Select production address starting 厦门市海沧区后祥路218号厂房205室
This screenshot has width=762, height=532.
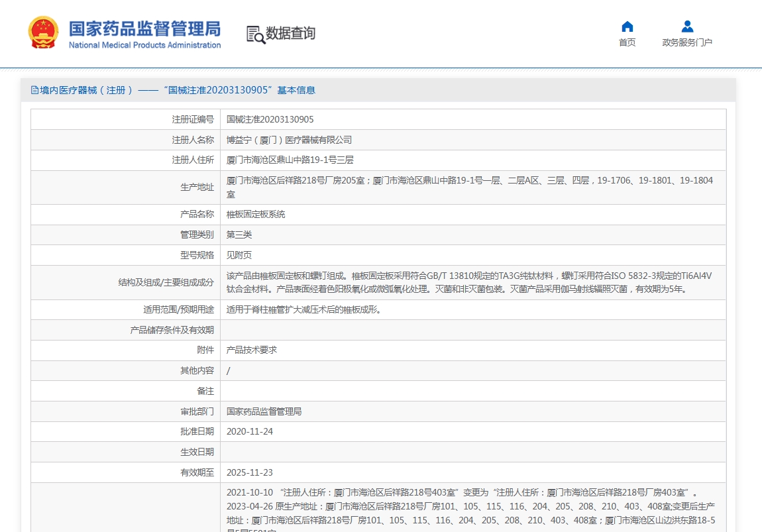coord(469,187)
